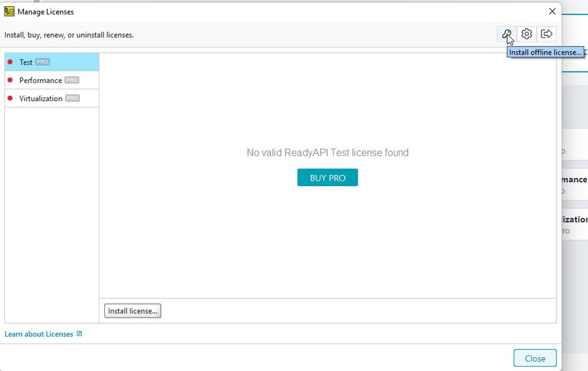The height and width of the screenshot is (371, 588).
Task: Open license settings via gear icon
Action: pos(526,34)
